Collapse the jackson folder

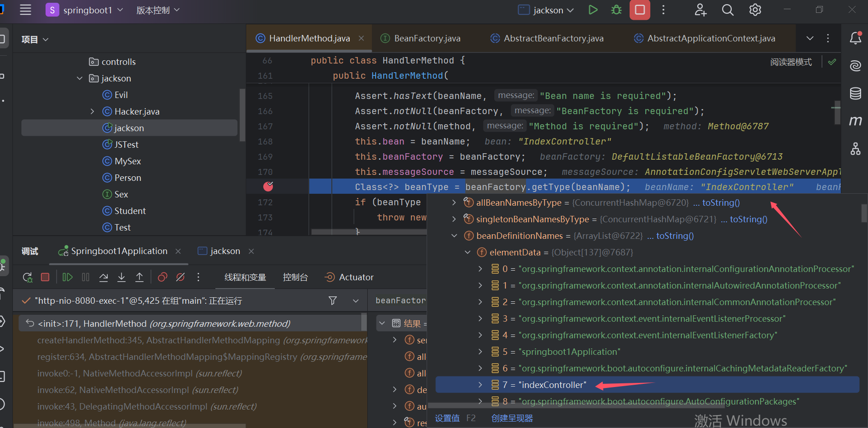(80, 78)
